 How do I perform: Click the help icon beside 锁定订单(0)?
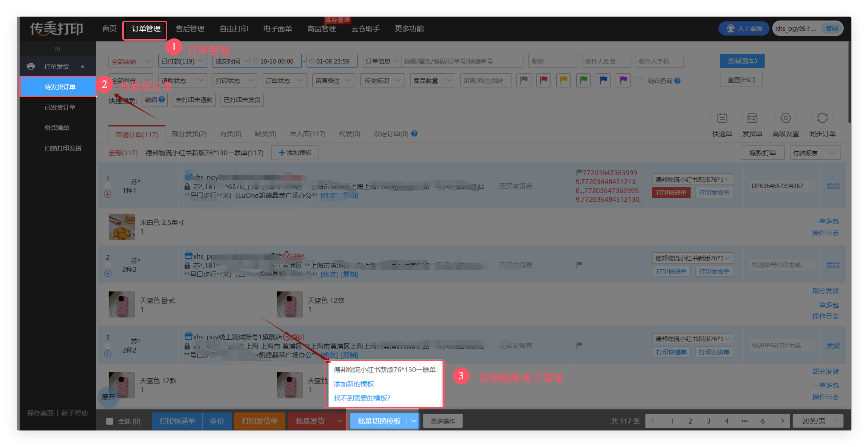tap(414, 133)
